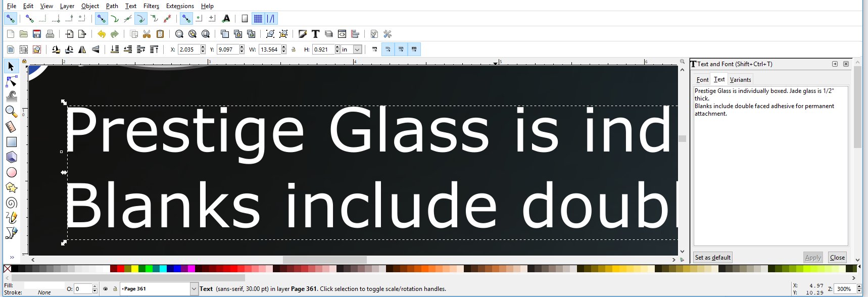Toggle snap text anchors and baselines
The width and height of the screenshot is (868, 297).
pos(226,19)
